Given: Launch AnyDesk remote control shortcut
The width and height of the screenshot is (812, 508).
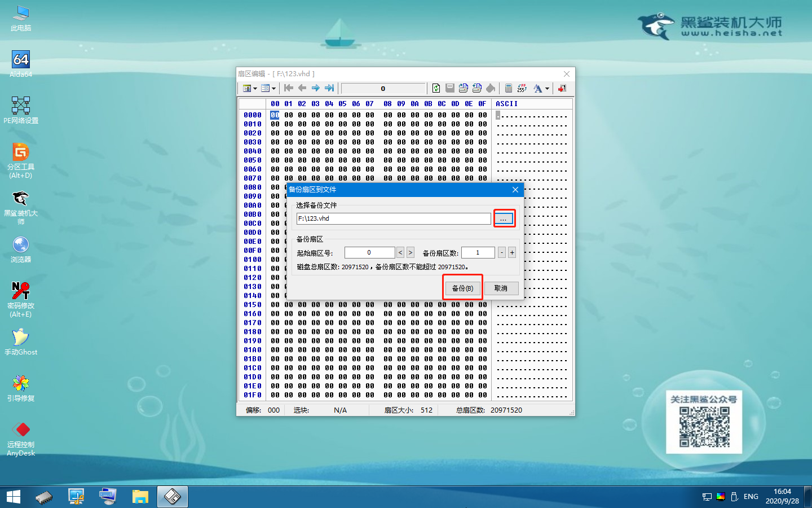Looking at the screenshot, I should pyautogui.click(x=21, y=439).
